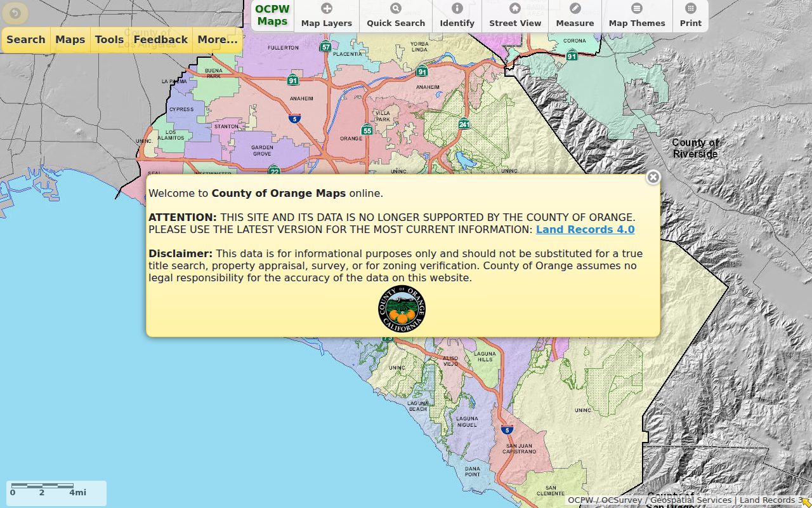Click the Villa Park city label
Screen dimensions: 812x508
pyautogui.click(x=383, y=116)
